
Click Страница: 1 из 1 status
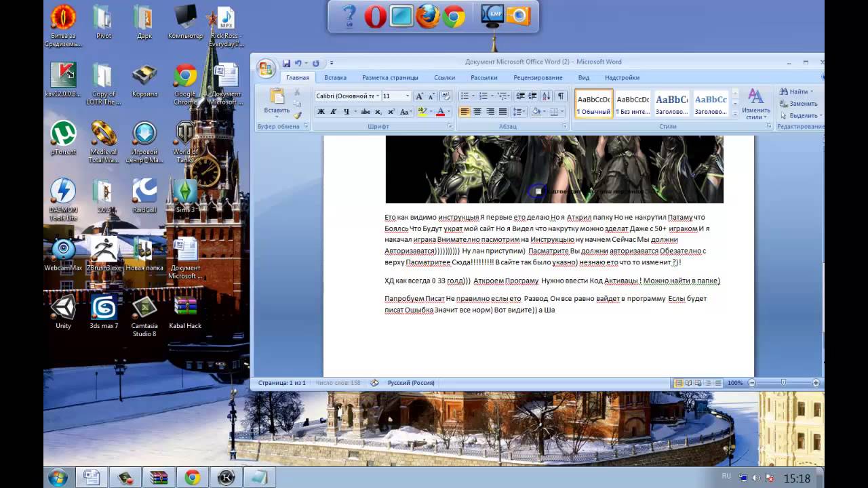282,383
